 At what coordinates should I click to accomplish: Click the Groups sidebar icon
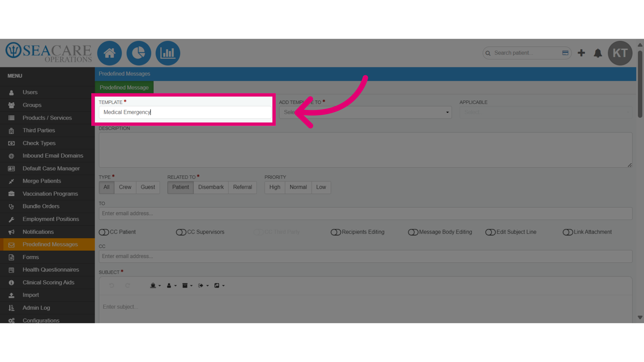point(11,105)
